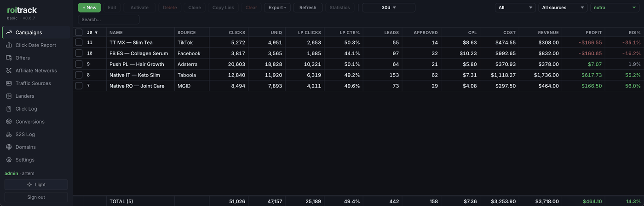
Task: Click the S2S Log icon
Action: [9, 134]
